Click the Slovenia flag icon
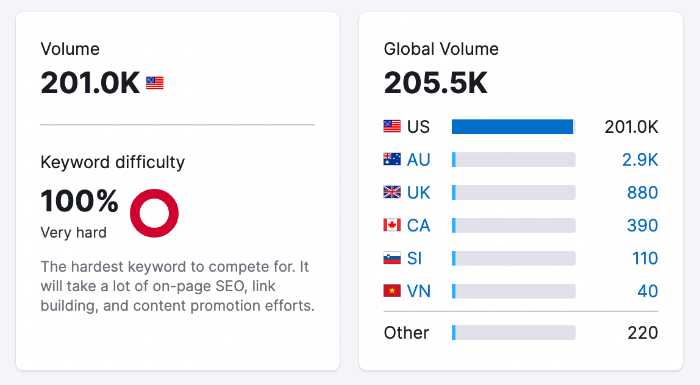Viewport: 700px width, 385px height. click(x=392, y=258)
